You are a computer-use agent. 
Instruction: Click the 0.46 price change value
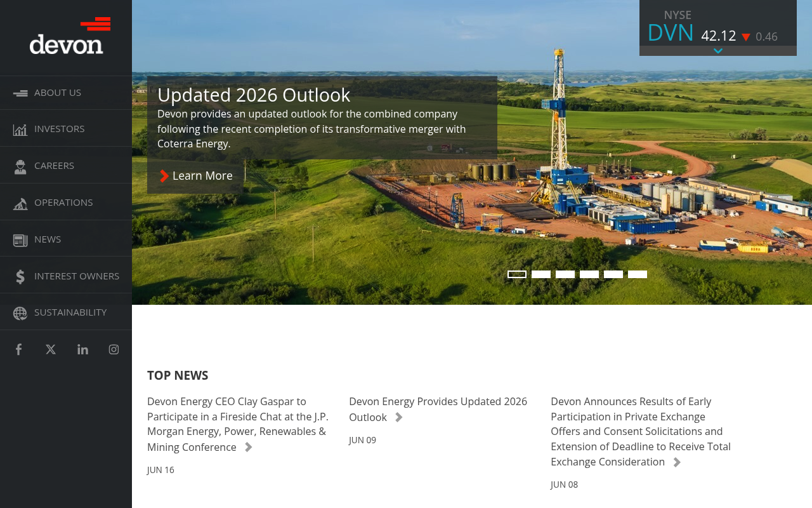766,37
